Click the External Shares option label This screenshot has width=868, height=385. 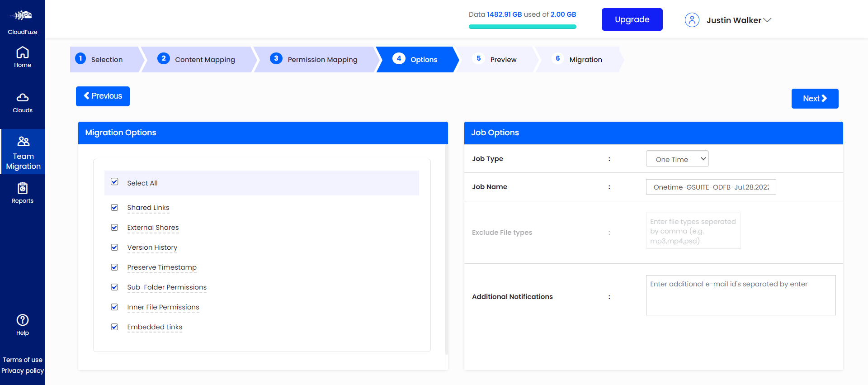(153, 228)
